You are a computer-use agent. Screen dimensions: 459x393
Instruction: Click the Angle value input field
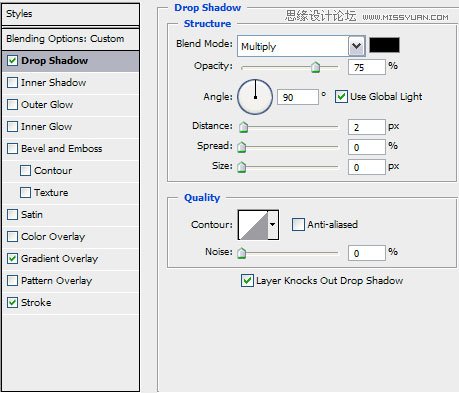click(297, 97)
